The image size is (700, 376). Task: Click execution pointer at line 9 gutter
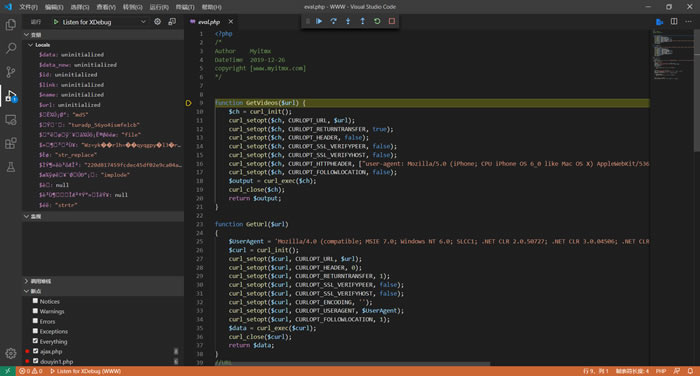tap(188, 103)
